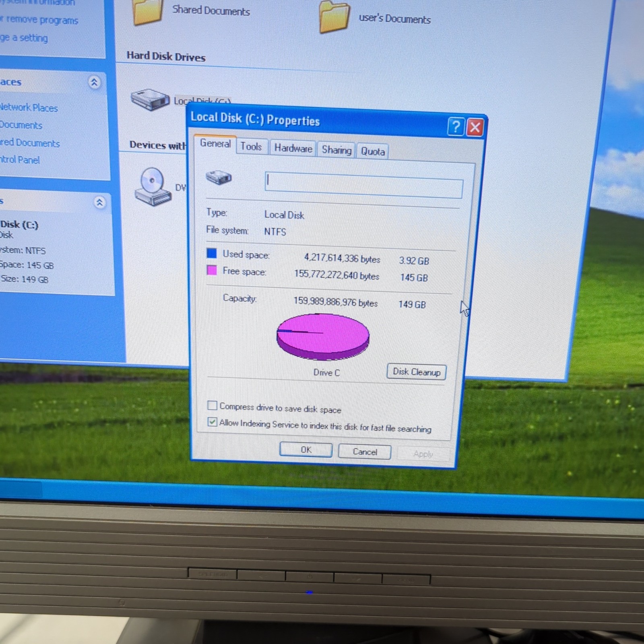This screenshot has width=644, height=644.
Task: Click the Hard Disk Drives heading
Action: pyautogui.click(x=166, y=56)
